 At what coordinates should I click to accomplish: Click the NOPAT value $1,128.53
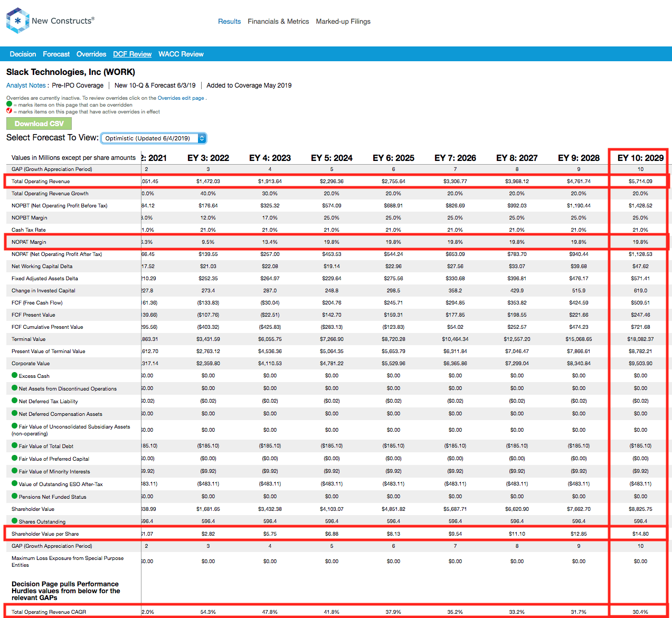coord(640,254)
